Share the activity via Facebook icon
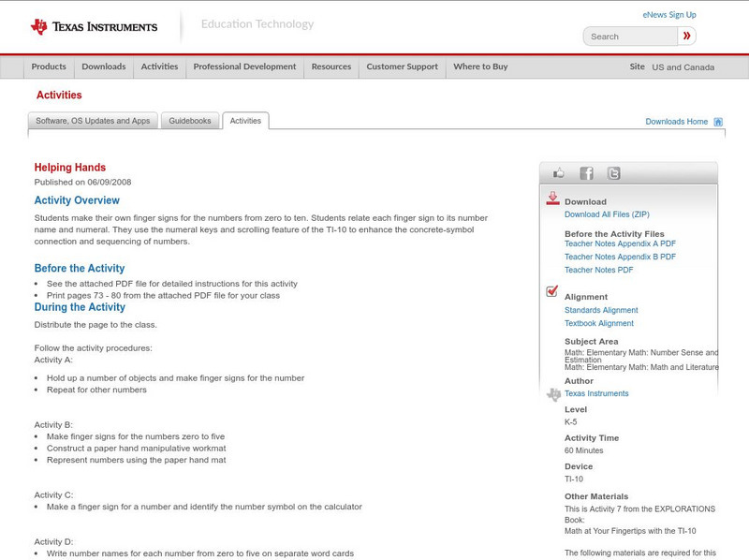Image resolution: width=749 pixels, height=560 pixels. pyautogui.click(x=586, y=173)
